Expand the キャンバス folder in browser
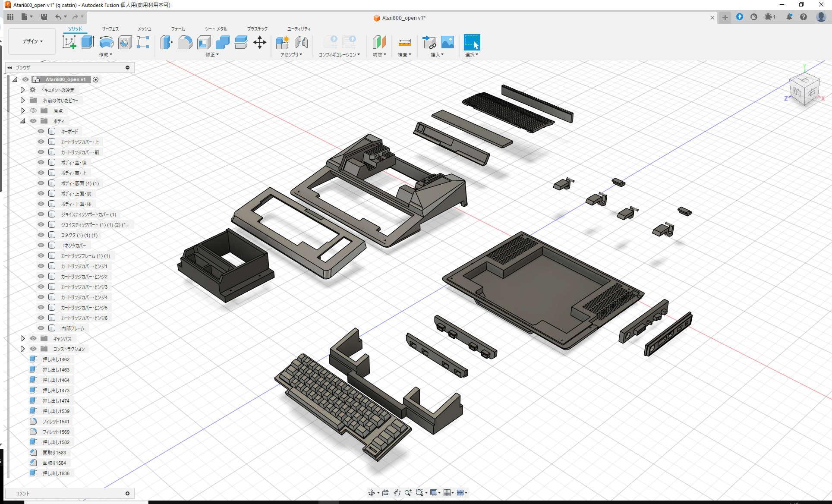This screenshot has height=504, width=832. click(22, 338)
